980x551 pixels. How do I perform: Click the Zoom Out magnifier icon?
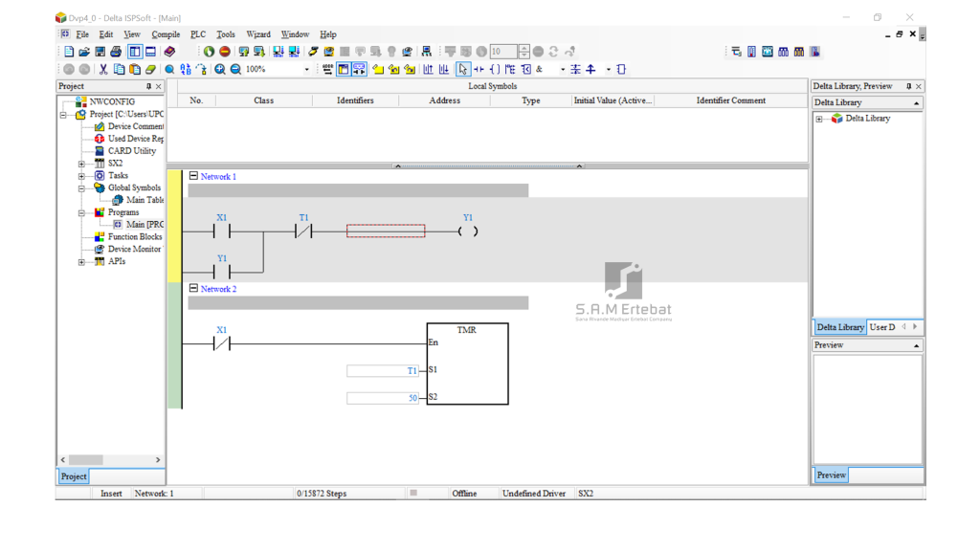[235, 70]
